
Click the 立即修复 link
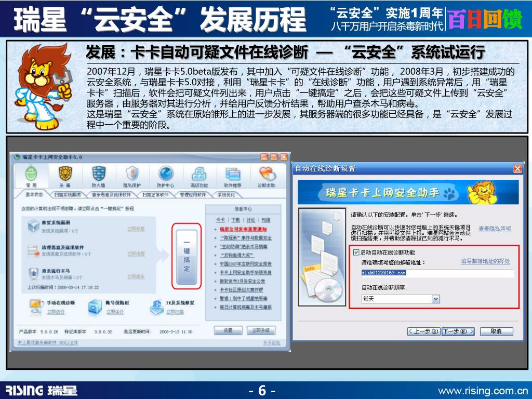[x=136, y=229]
